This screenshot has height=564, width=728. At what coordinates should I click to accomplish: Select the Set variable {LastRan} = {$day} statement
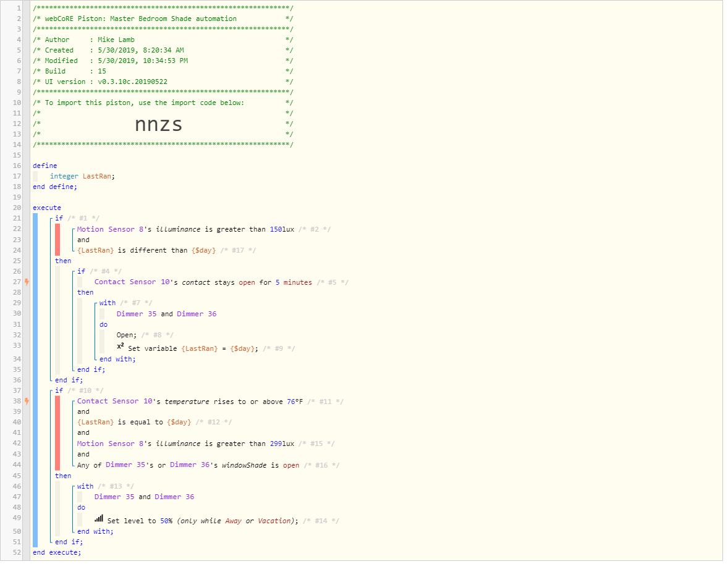tap(193, 349)
